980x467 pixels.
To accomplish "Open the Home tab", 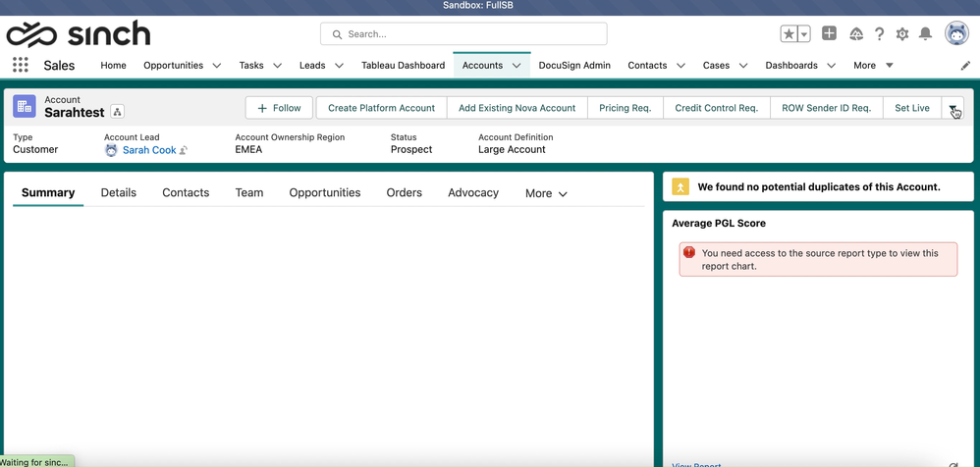I will [x=113, y=65].
